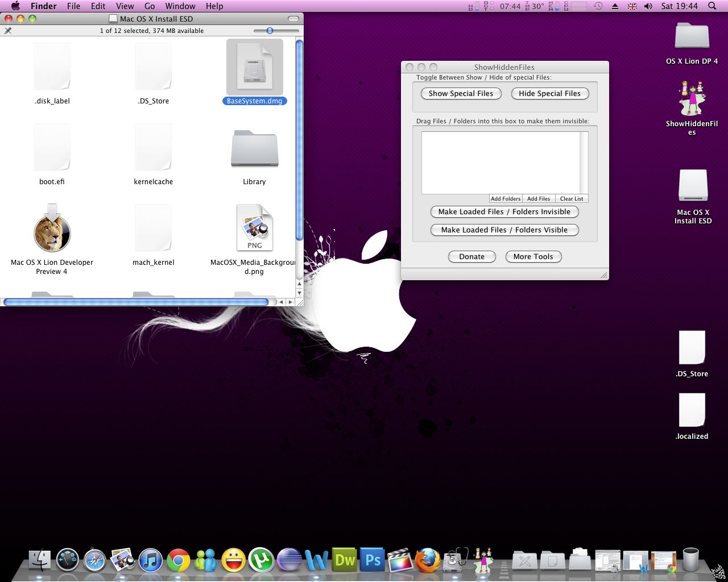Screen dimensions: 728x582
Task: Open Microsoft Word in the dock
Action: coord(317,560)
